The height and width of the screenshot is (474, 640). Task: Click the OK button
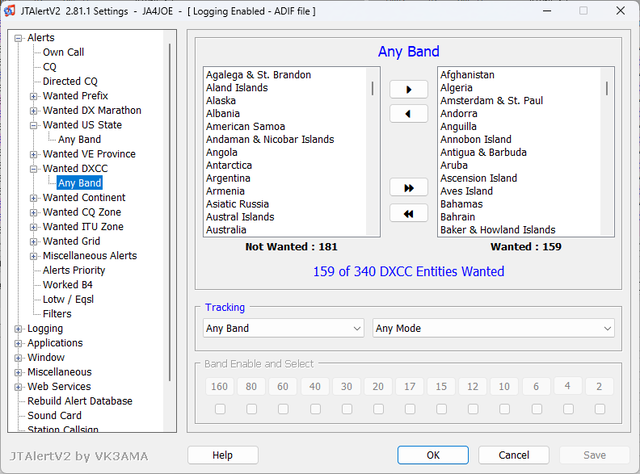[x=433, y=455]
